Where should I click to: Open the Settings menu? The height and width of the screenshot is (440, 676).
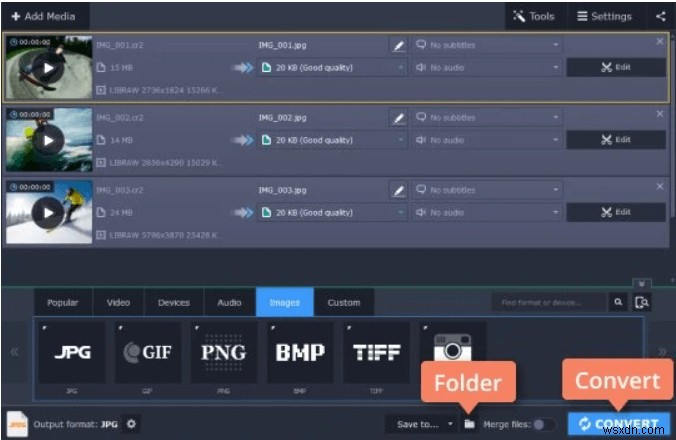point(604,16)
